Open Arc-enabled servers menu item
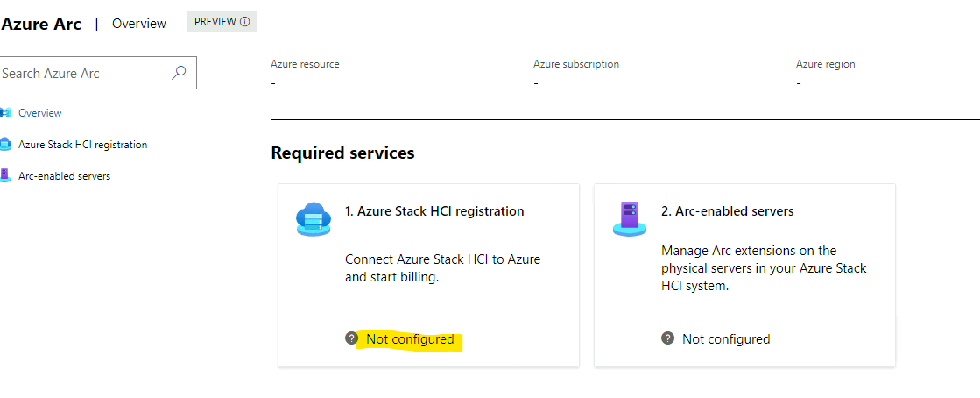The image size is (980, 398). click(65, 176)
